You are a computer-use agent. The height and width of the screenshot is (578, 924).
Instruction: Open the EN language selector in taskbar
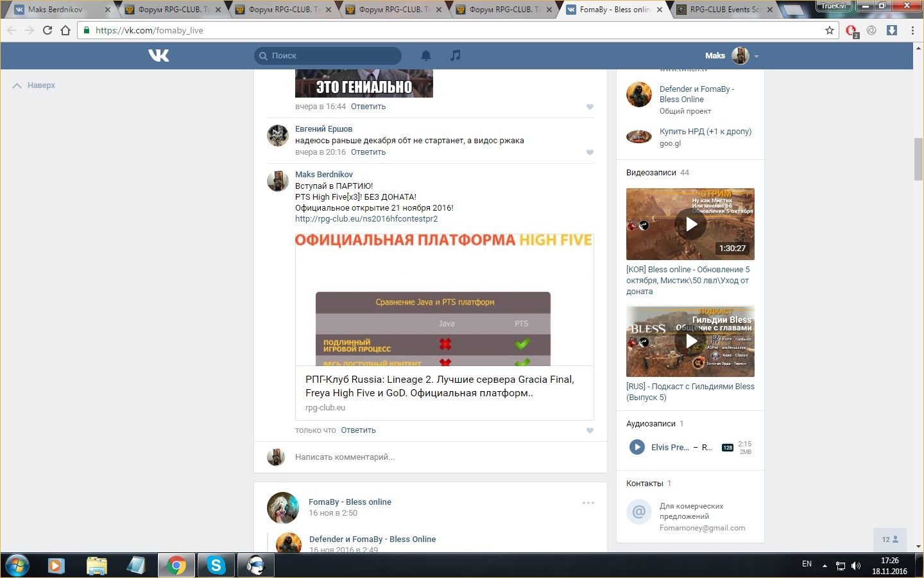click(x=807, y=564)
